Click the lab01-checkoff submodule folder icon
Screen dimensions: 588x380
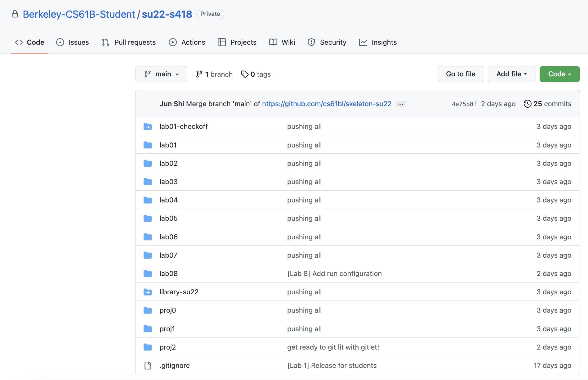click(x=148, y=127)
